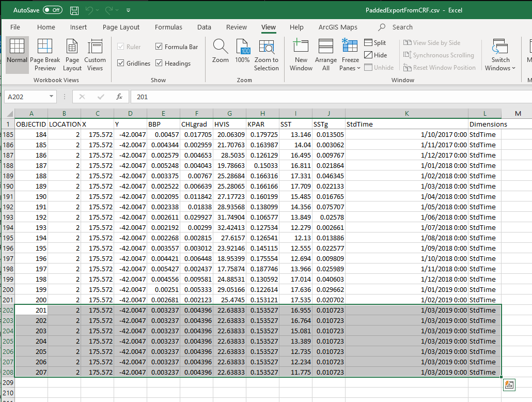The height and width of the screenshot is (402, 532).
Task: Select column M header
Action: click(518, 113)
